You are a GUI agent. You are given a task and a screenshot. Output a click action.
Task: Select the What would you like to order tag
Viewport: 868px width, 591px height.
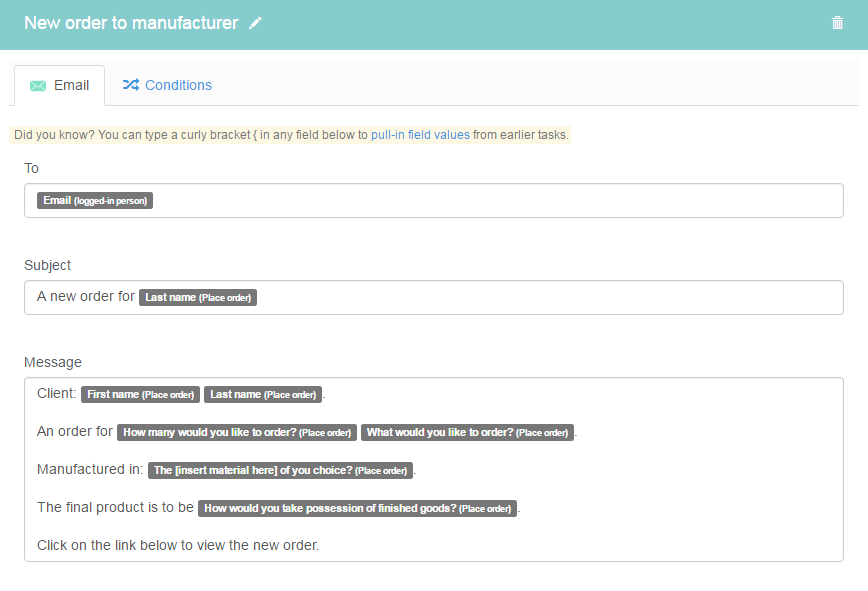pos(467,432)
